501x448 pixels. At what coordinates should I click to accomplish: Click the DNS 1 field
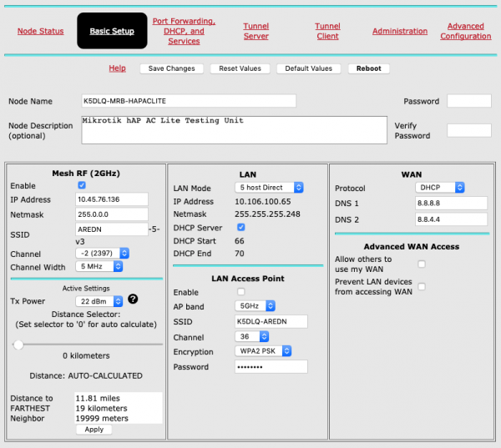coord(451,203)
